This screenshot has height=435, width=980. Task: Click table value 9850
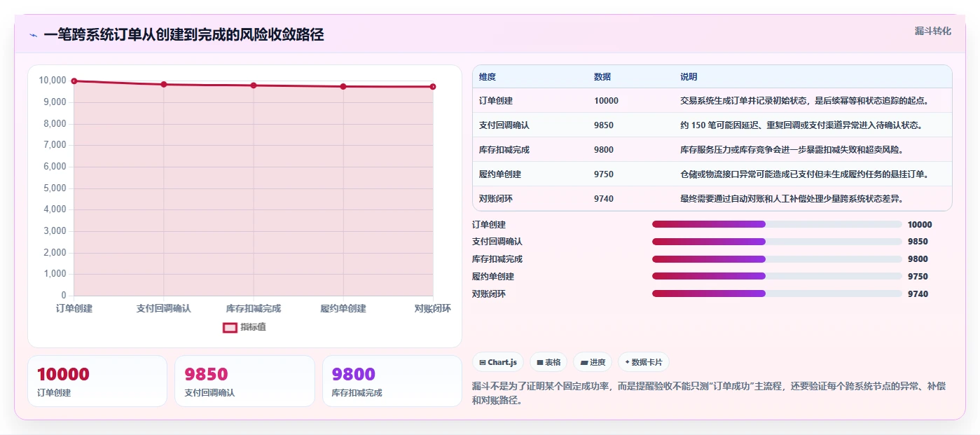pos(604,125)
